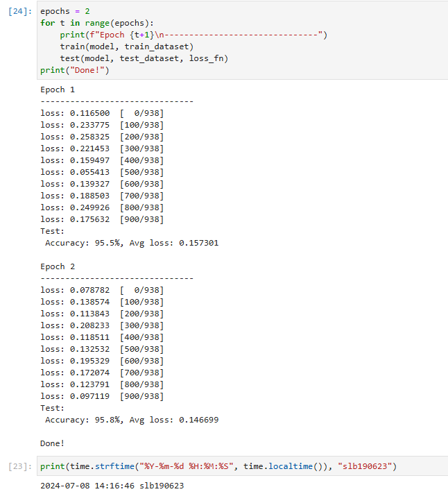Click the 'Test:' label under Epoch 2
448x494 pixels.
(52, 408)
